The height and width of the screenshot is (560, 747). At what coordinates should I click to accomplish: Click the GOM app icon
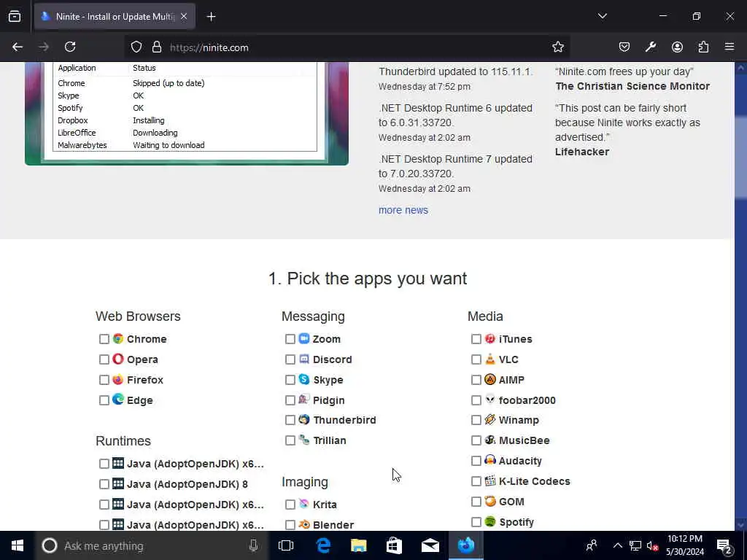[x=490, y=502]
